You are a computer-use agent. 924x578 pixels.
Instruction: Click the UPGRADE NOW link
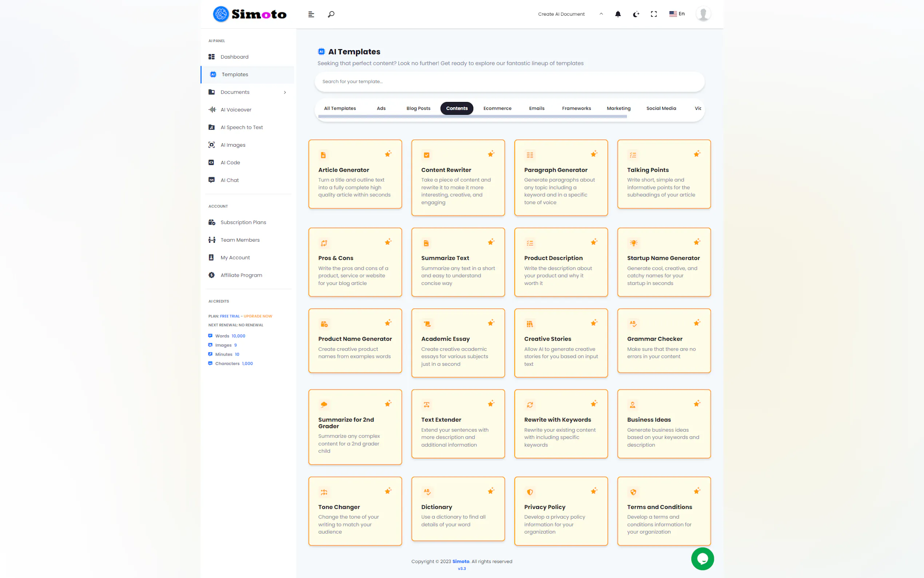[x=258, y=316]
